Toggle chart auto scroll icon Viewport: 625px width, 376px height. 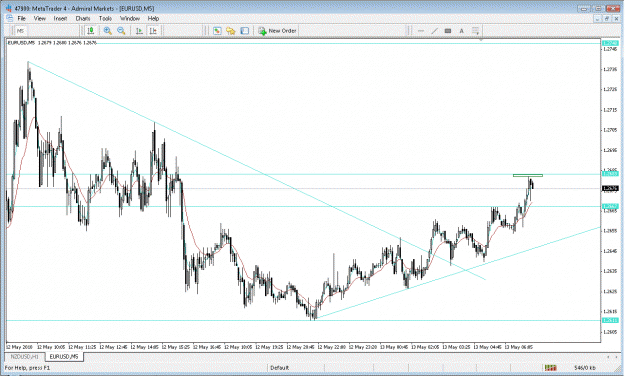(x=139, y=31)
